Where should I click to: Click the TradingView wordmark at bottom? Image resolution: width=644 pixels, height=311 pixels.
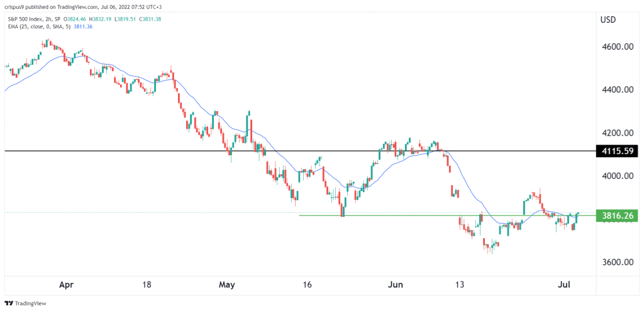[30, 303]
